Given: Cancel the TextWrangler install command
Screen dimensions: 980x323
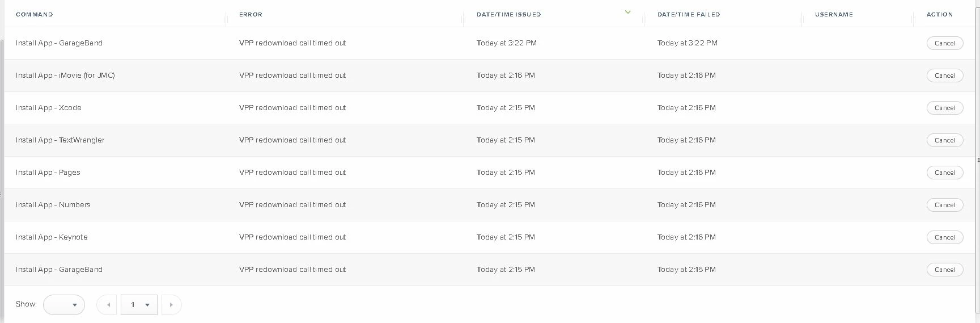Looking at the screenshot, I should coord(945,140).
